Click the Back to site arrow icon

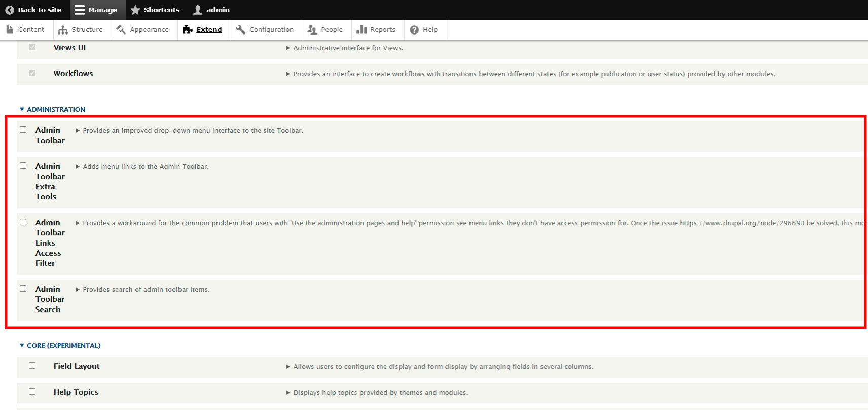click(x=10, y=10)
